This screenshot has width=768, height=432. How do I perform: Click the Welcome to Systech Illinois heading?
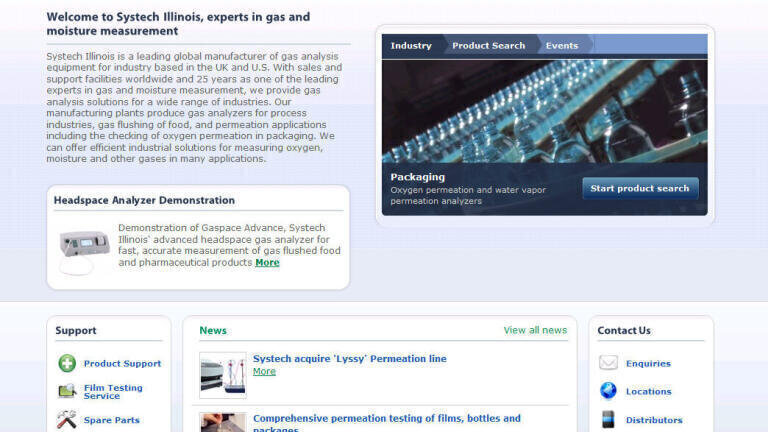tap(178, 24)
